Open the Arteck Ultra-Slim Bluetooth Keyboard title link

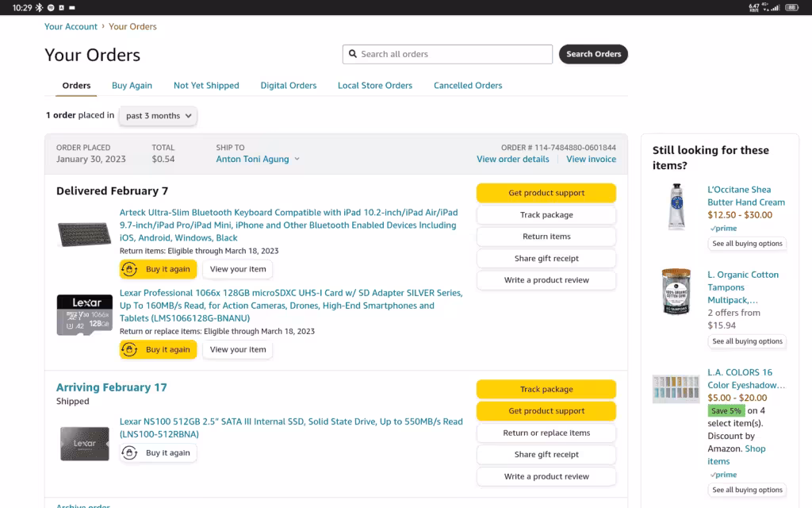[x=289, y=225]
